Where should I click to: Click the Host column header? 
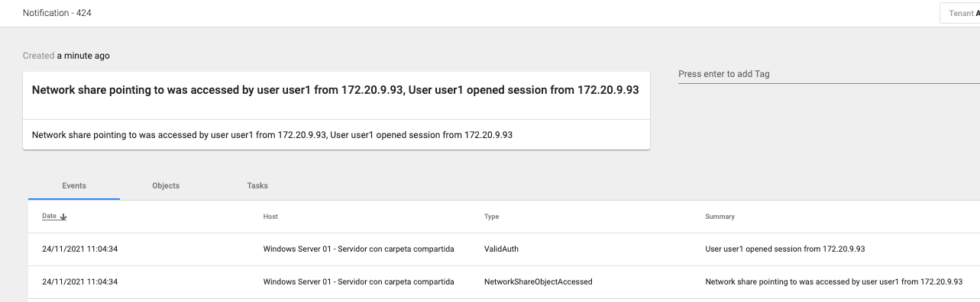[270, 217]
